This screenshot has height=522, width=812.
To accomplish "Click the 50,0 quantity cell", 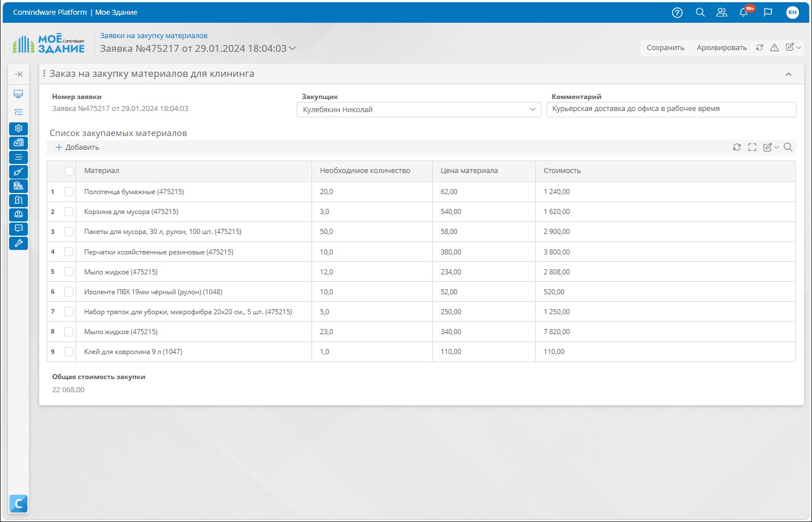I will [x=372, y=232].
